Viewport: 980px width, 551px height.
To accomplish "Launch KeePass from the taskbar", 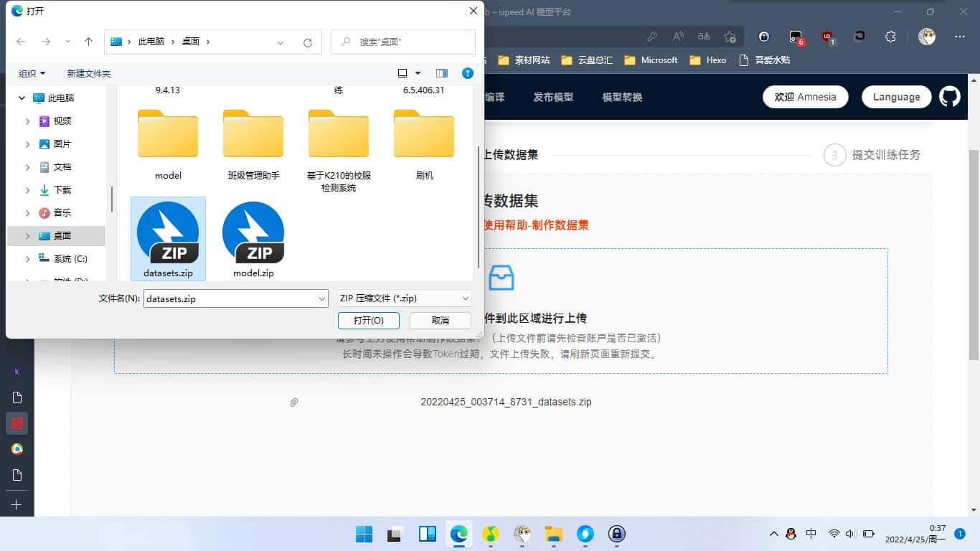I will [617, 534].
